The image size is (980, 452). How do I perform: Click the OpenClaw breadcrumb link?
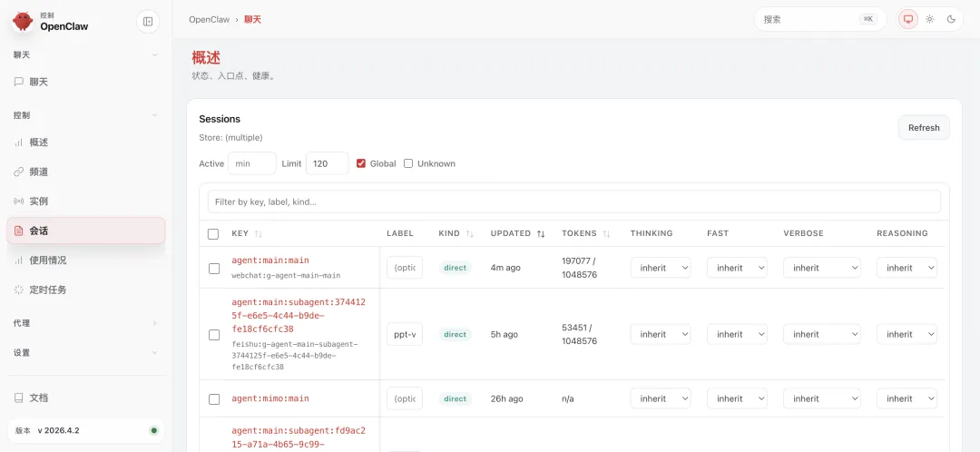point(210,19)
